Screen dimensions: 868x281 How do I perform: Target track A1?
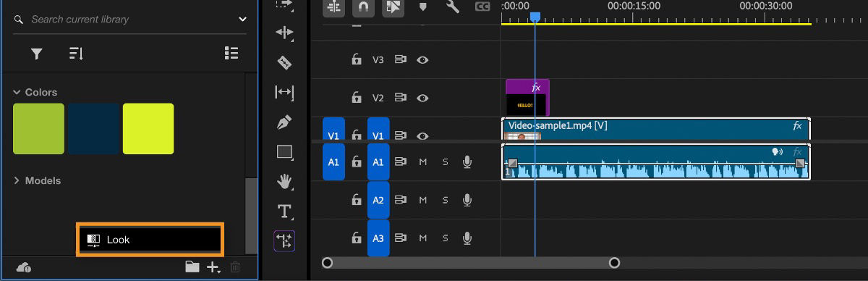378,162
